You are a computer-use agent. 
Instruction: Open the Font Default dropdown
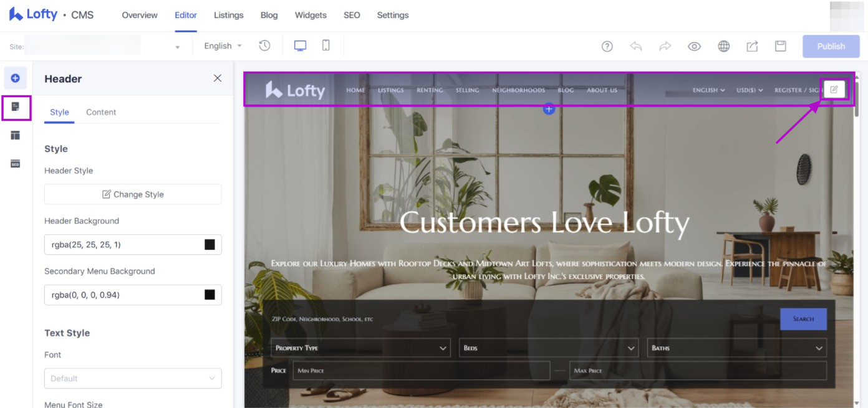click(133, 378)
